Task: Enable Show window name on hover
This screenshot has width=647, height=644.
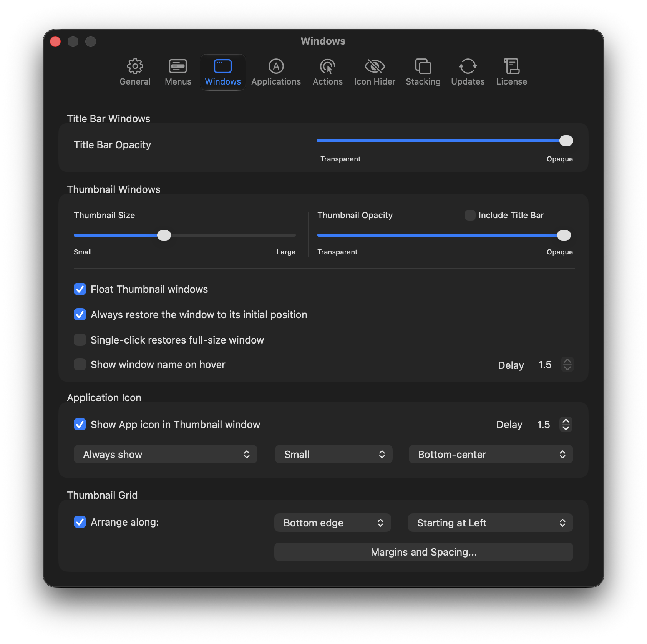Action: click(x=80, y=364)
